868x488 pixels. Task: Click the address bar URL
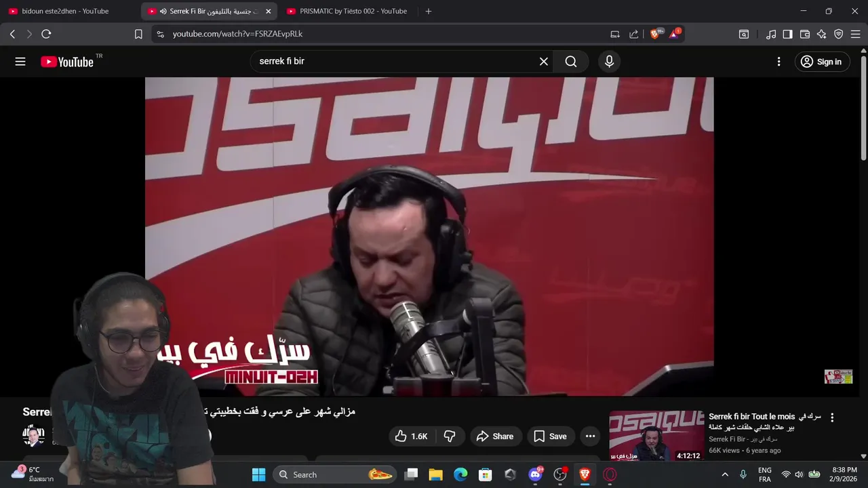pyautogui.click(x=237, y=34)
